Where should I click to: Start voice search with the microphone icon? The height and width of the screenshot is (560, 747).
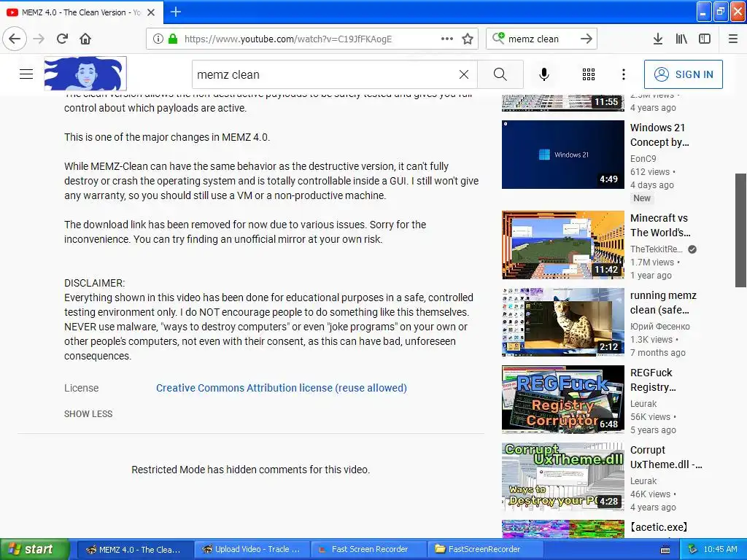(x=544, y=74)
